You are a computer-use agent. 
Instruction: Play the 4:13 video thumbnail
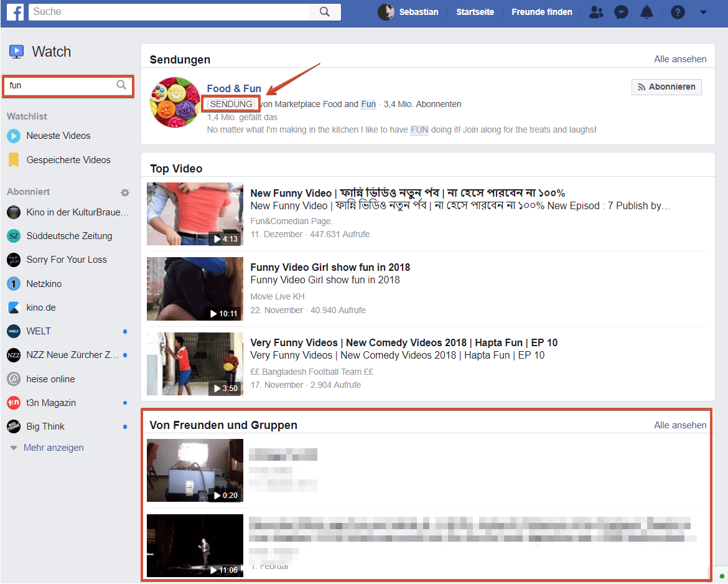point(195,214)
